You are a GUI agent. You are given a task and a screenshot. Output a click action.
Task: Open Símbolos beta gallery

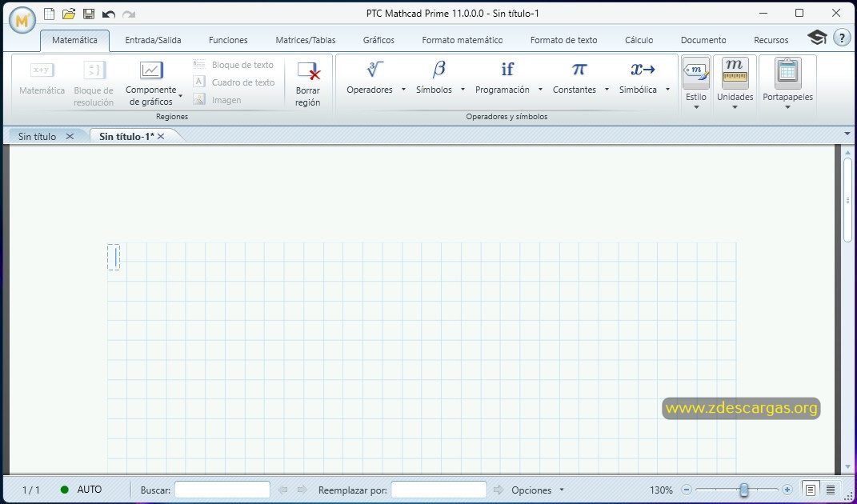pyautogui.click(x=439, y=70)
